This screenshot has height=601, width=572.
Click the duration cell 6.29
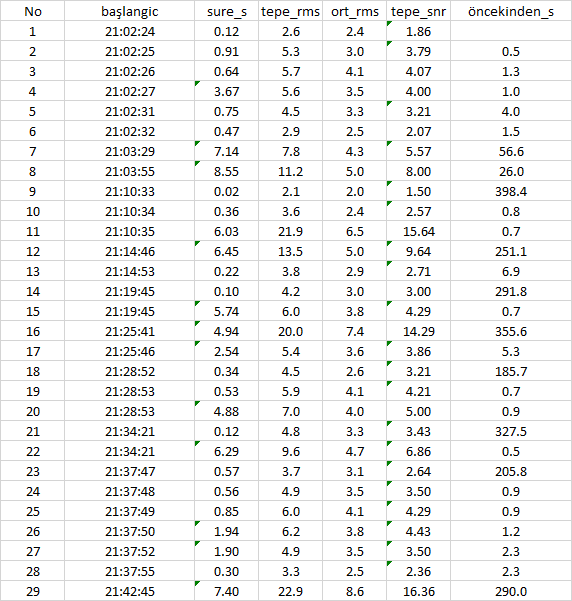tap(227, 451)
